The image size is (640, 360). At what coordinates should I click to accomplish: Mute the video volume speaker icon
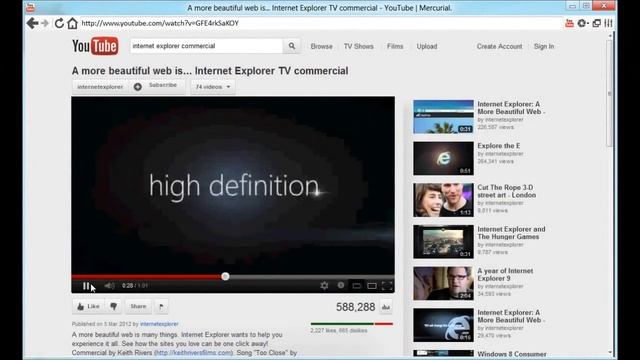click(109, 286)
